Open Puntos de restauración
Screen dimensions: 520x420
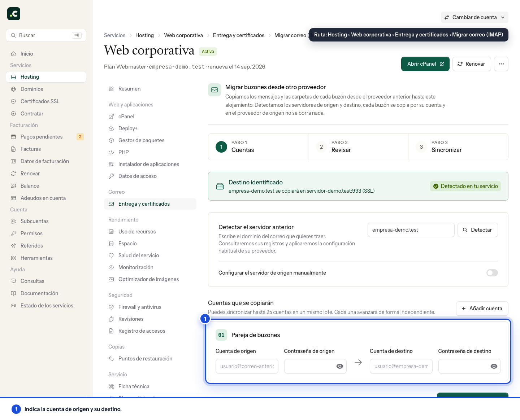(x=150, y=359)
